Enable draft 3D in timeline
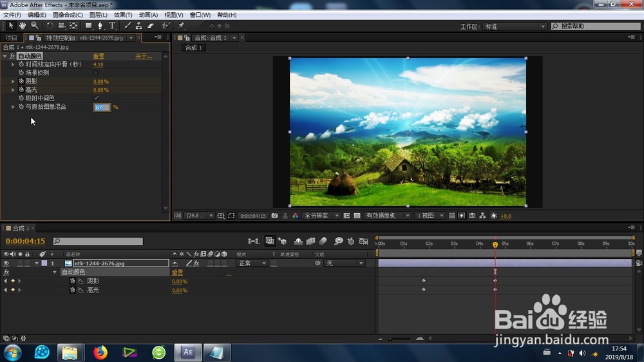Screen dimensions: 644x362 click(x=282, y=241)
